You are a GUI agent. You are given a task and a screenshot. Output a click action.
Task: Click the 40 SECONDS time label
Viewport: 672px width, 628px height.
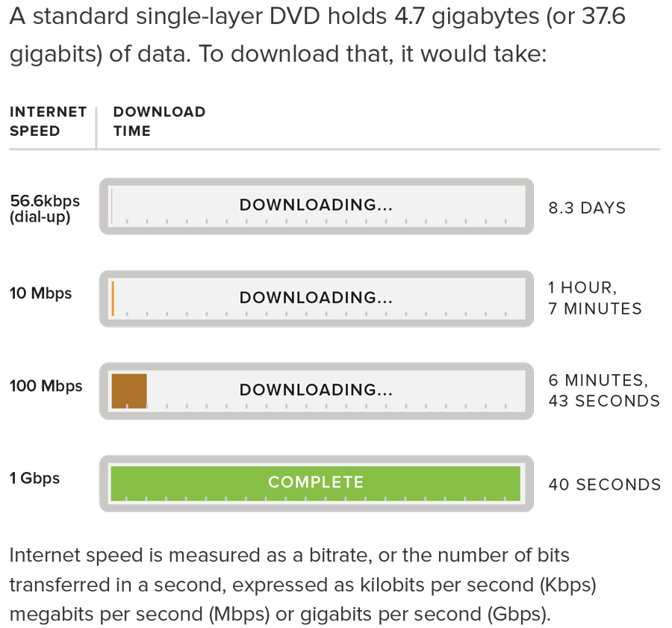pyautogui.click(x=604, y=485)
